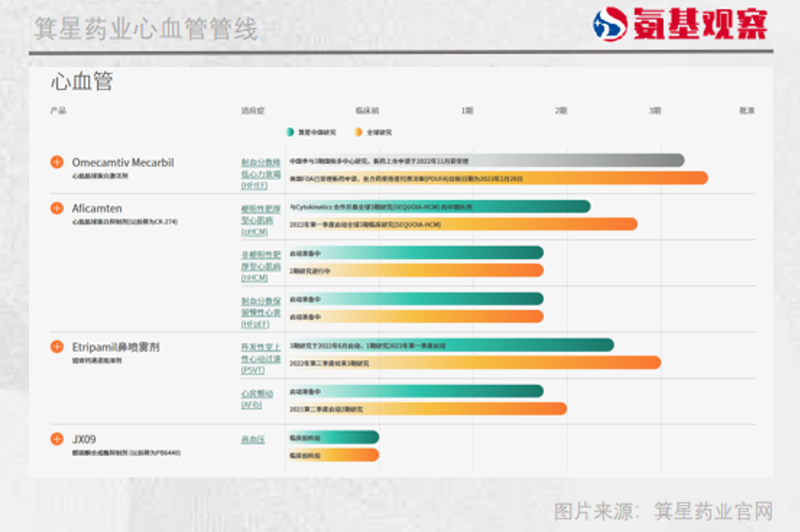
Task: Open the 高血压 indication link
Action: click(254, 439)
